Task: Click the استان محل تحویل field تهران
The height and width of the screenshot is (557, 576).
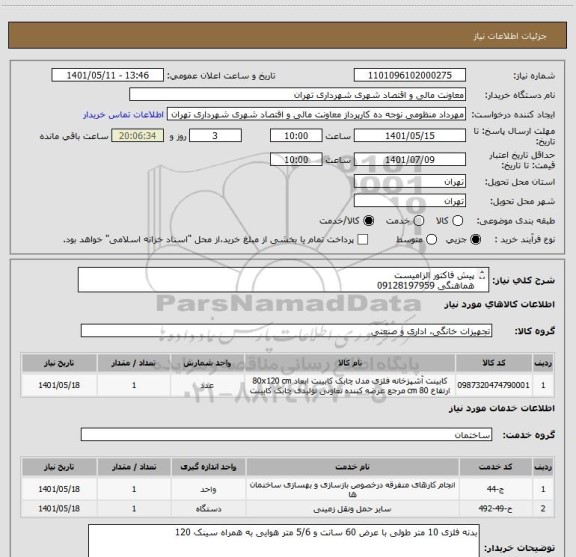Action: pyautogui.click(x=410, y=182)
